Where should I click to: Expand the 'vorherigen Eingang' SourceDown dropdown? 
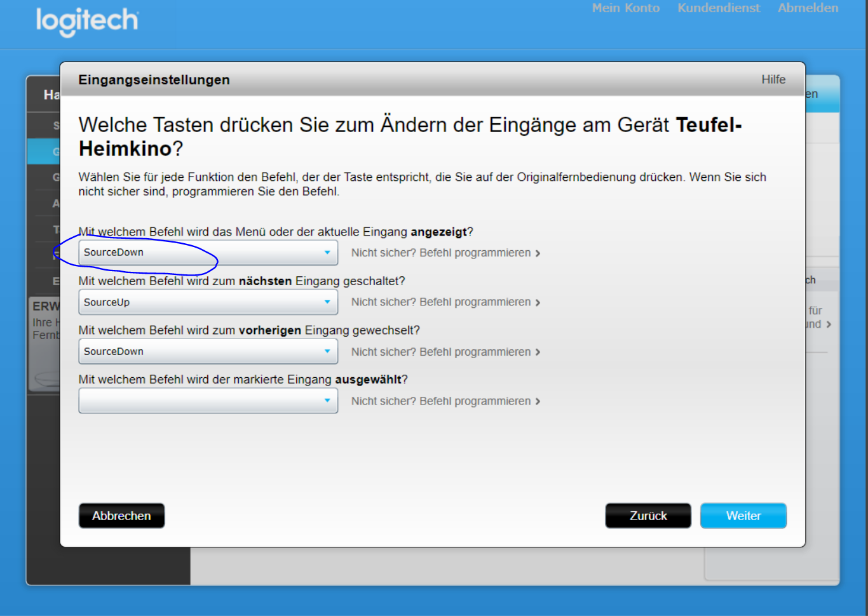(208, 352)
